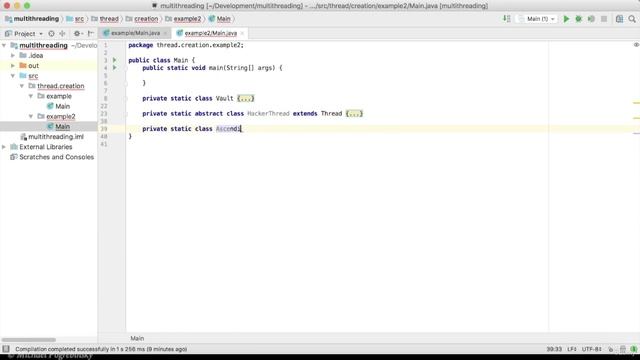Collapse the src folder
Screen dimensions: 640x360
[x=13, y=76]
